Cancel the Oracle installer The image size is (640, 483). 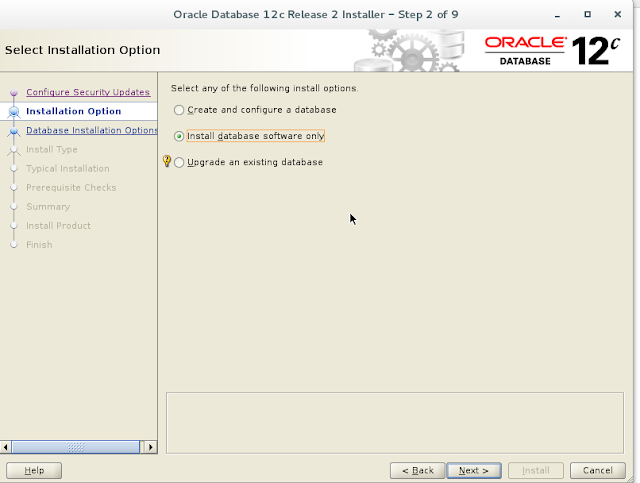[598, 470]
